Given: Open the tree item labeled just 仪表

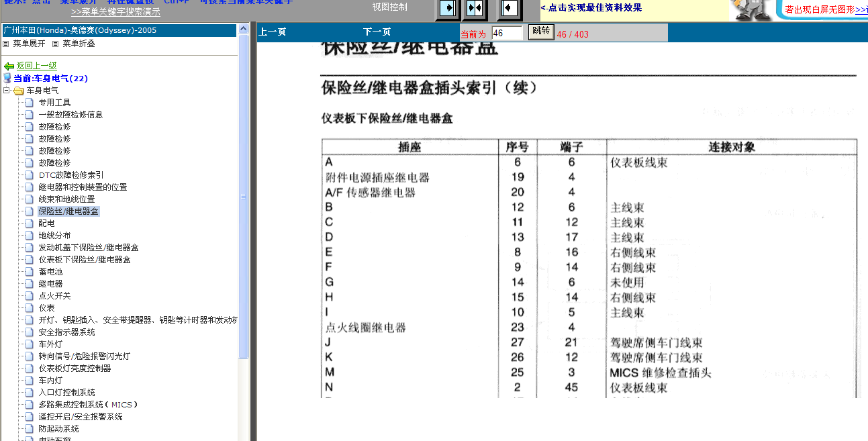Looking at the screenshot, I should [46, 308].
